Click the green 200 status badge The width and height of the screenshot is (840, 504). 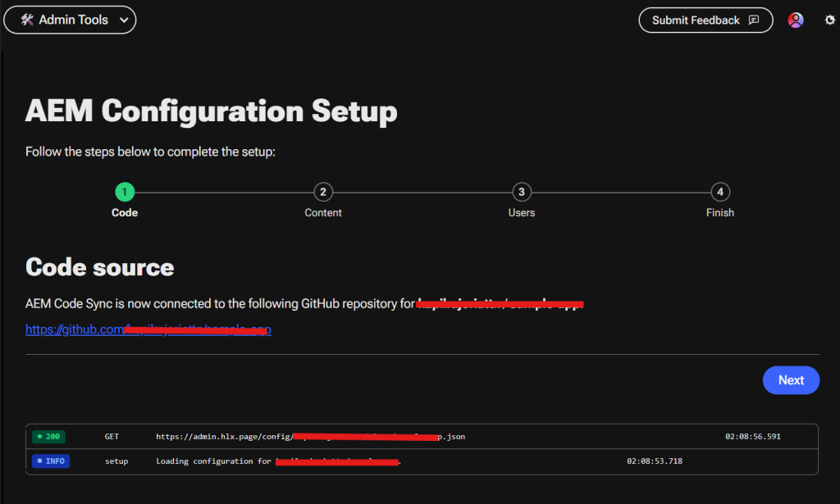(48, 437)
